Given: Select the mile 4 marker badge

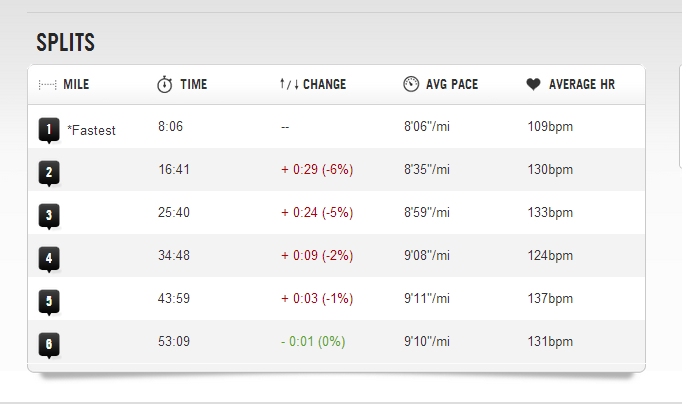Looking at the screenshot, I should (x=49, y=259).
